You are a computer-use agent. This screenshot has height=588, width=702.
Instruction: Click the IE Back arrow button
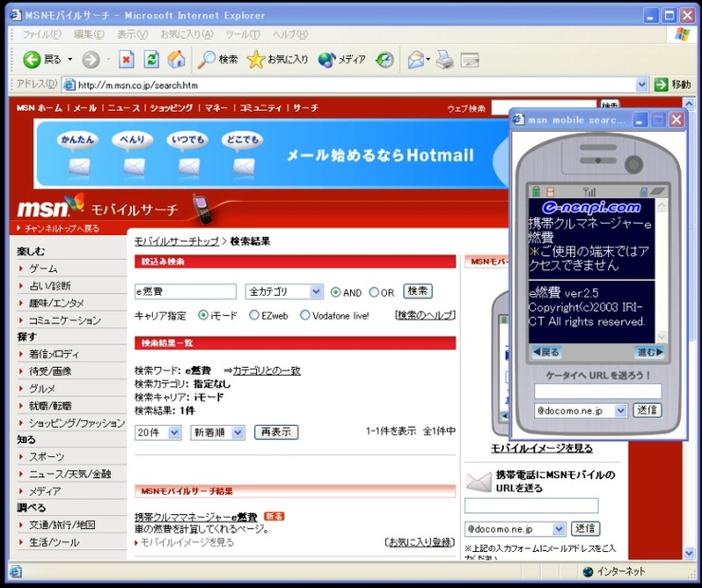32,60
